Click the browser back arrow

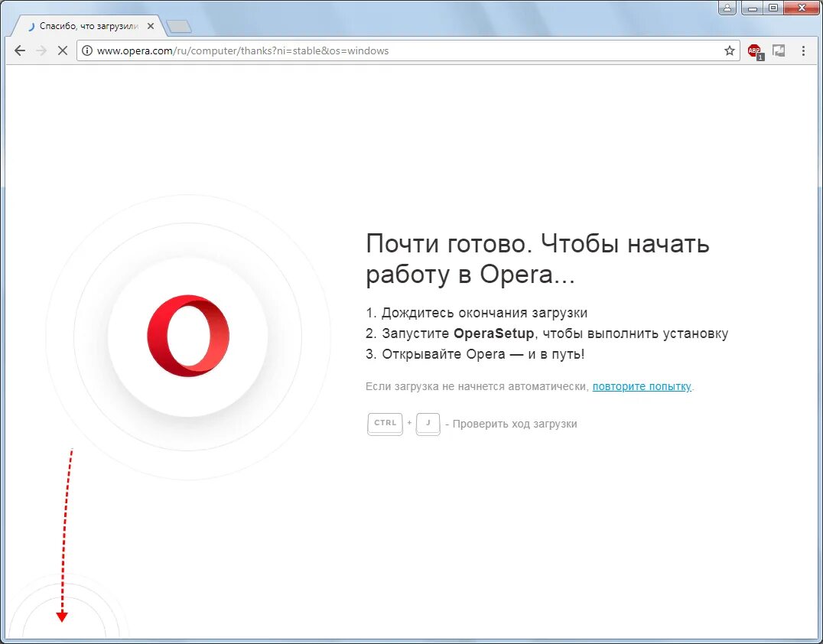click(20, 51)
